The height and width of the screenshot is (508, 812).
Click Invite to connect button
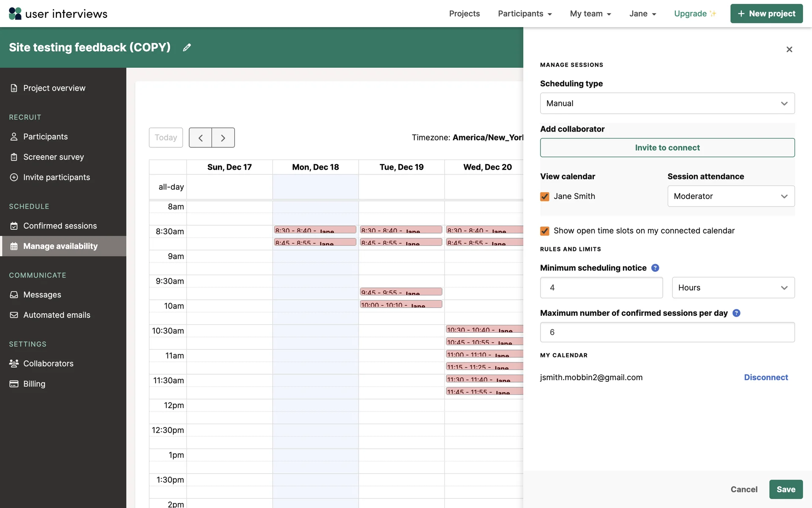[x=667, y=148]
